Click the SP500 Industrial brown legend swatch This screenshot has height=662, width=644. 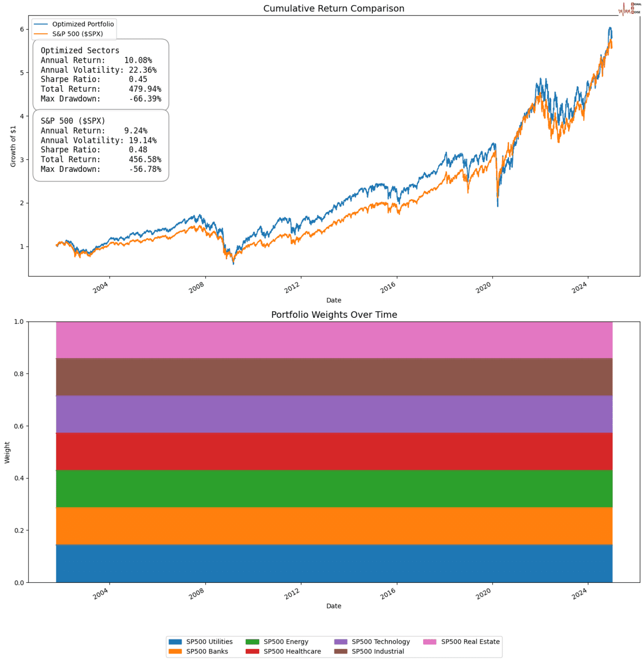[x=340, y=651]
